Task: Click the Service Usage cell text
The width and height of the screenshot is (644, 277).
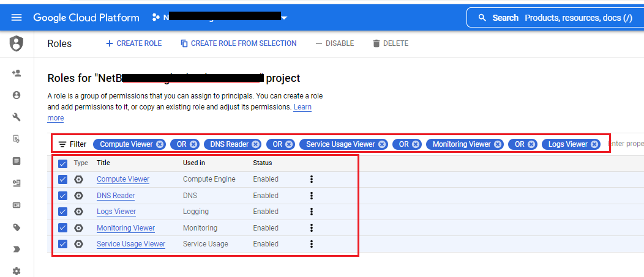Action: (x=205, y=244)
